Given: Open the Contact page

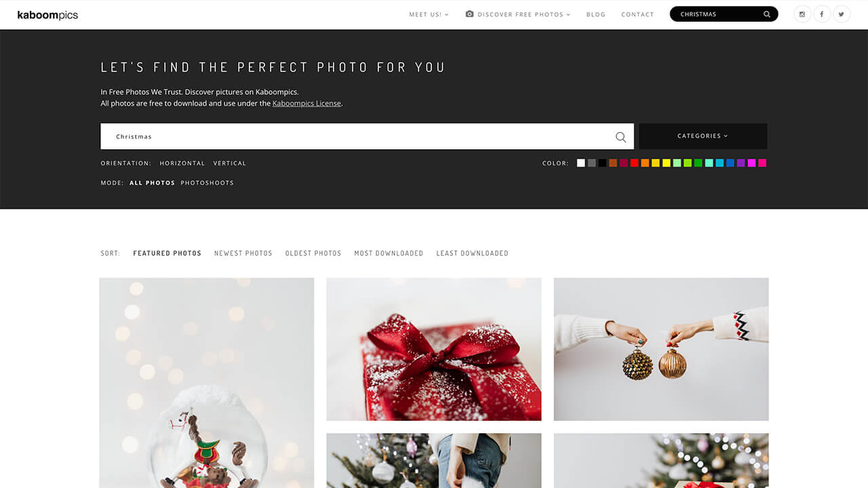Looking at the screenshot, I should coord(637,14).
